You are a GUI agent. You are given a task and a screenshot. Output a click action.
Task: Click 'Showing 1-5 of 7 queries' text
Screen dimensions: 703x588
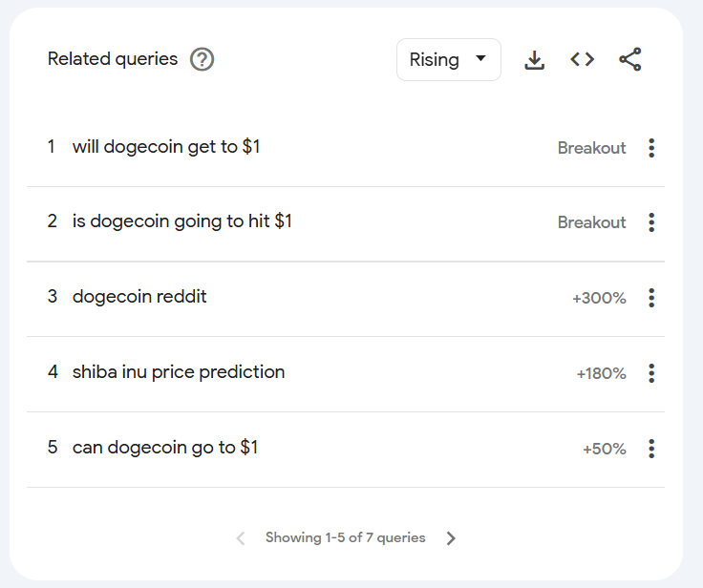point(345,537)
